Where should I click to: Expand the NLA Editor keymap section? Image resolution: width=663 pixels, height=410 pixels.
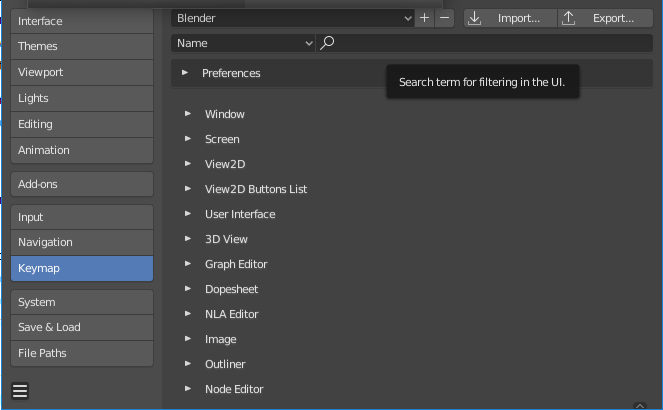188,314
